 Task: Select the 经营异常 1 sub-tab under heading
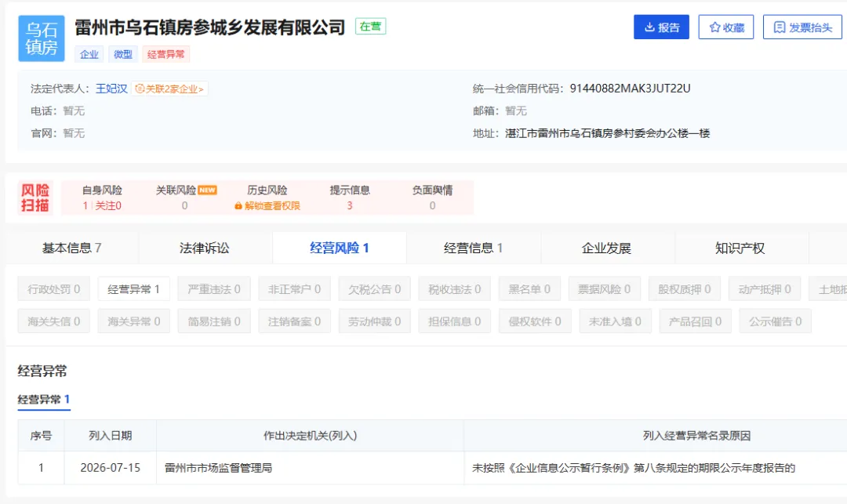coord(44,400)
